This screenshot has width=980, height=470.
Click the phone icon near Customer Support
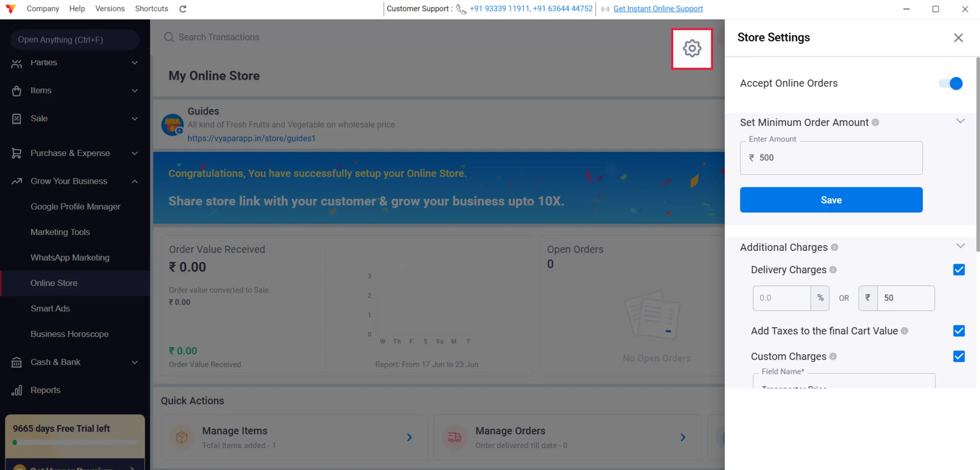pyautogui.click(x=461, y=9)
